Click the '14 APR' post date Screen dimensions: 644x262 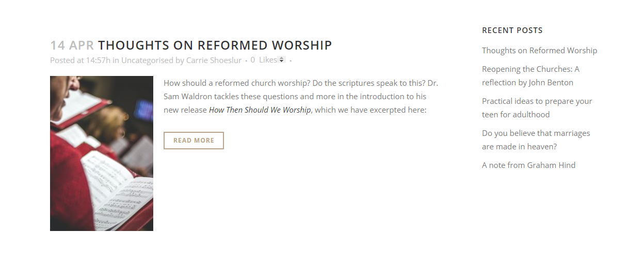(72, 45)
